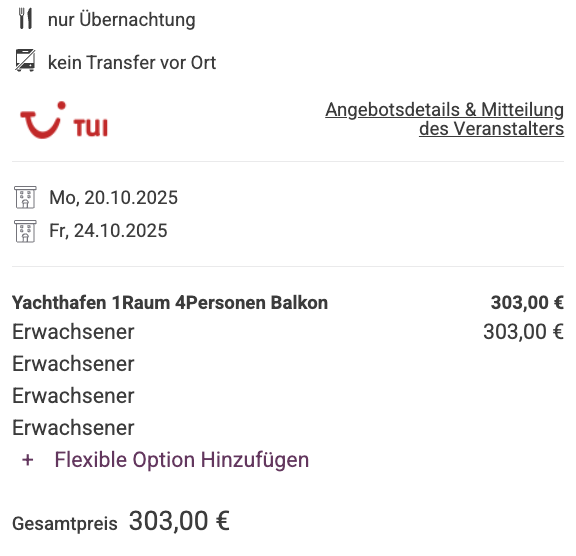This screenshot has height=556, width=576.
Task: Click the red TUI smile logo
Action: point(64,120)
